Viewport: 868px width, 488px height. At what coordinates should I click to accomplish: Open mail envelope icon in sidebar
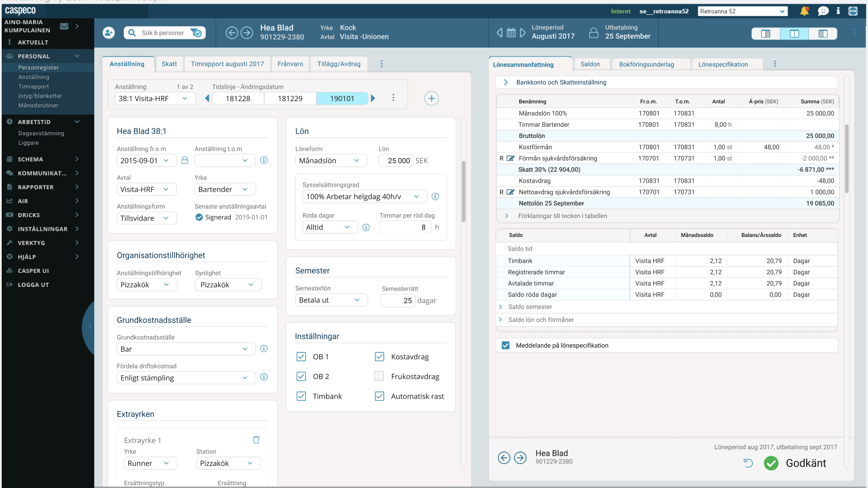64,26
